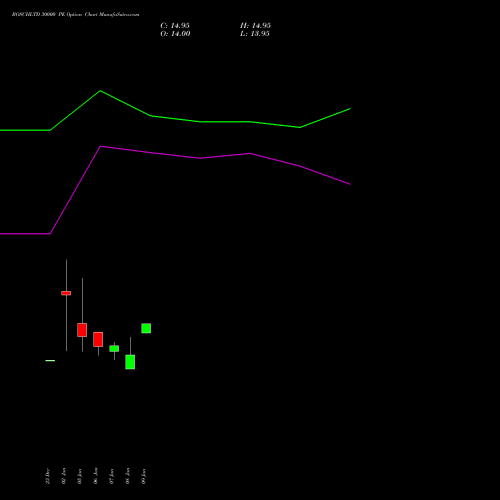Screen dimensions: 500x500
Task: Click the 07 Jan date axis label
Action: 112,476
